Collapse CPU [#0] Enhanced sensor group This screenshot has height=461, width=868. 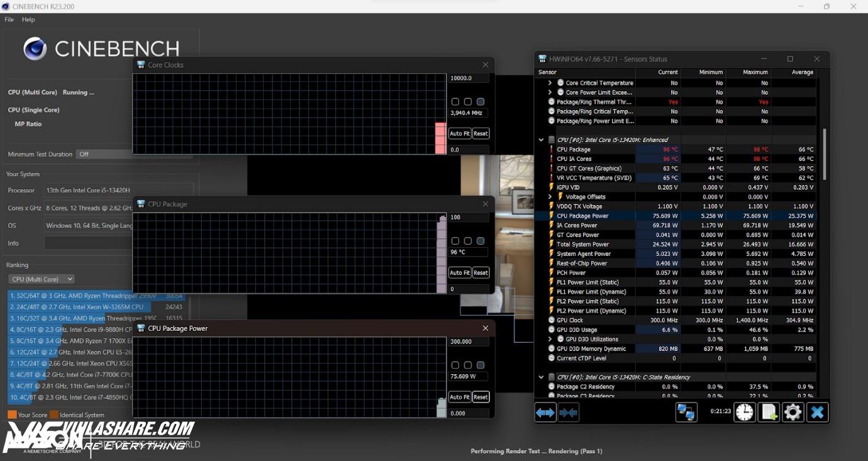(x=541, y=140)
